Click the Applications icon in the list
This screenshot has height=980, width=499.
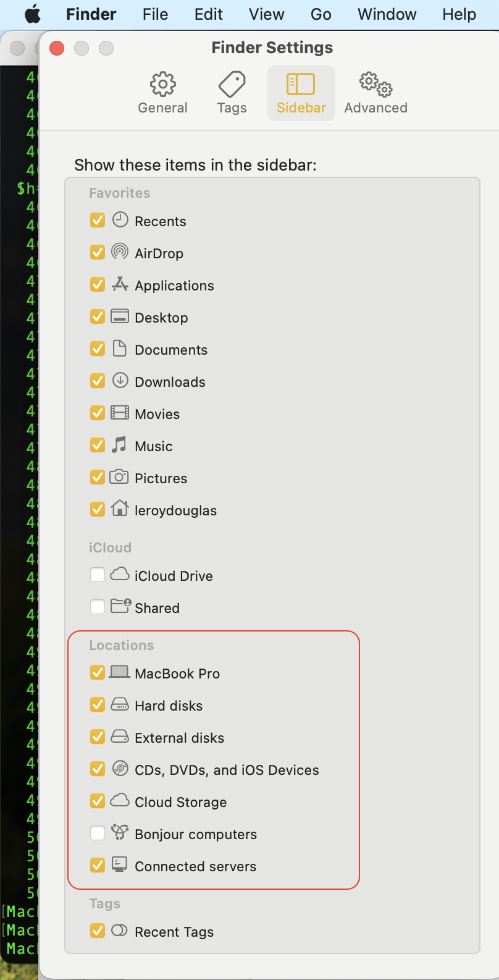point(119,284)
